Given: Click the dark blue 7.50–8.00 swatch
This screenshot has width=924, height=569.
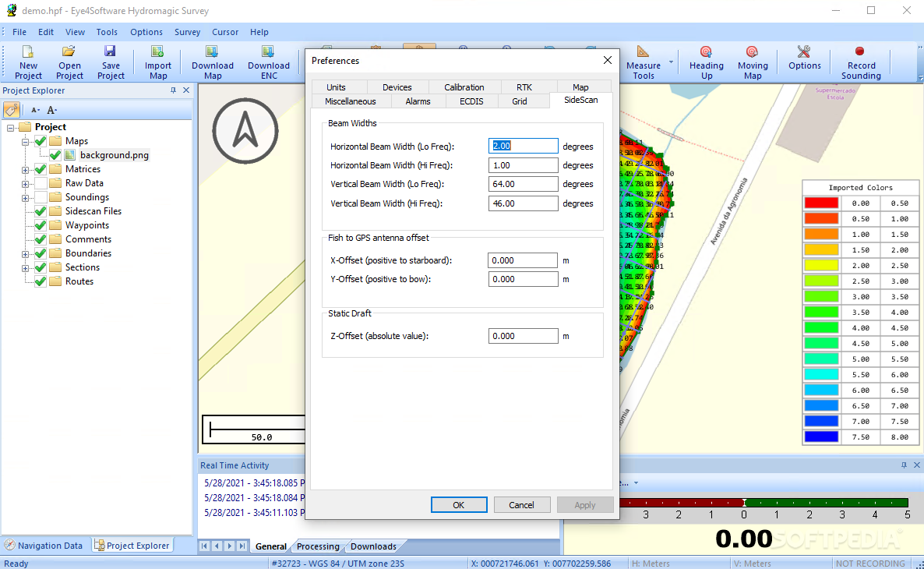Looking at the screenshot, I should pos(821,437).
